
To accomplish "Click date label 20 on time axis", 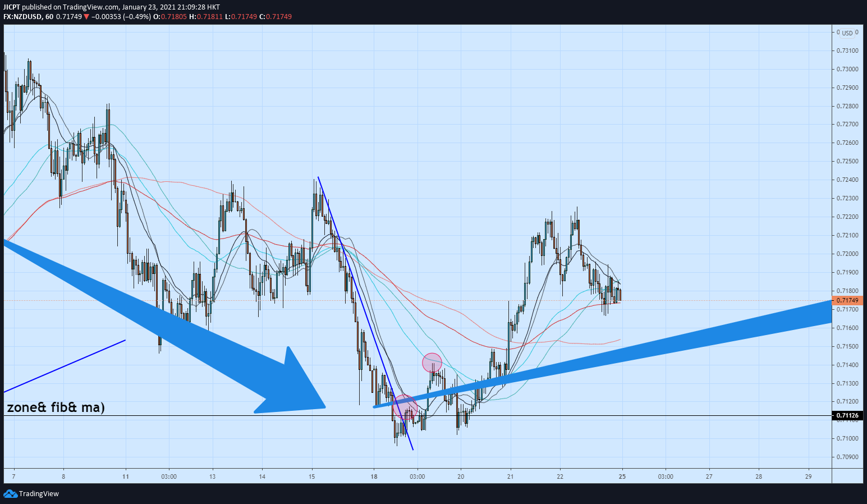I will (461, 476).
